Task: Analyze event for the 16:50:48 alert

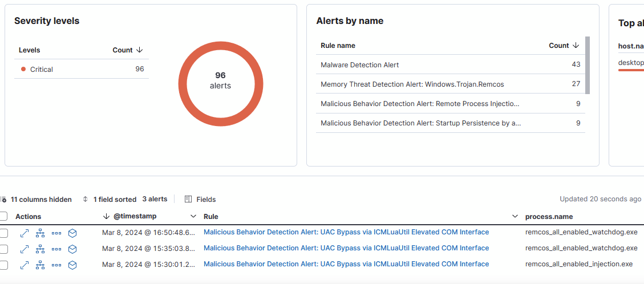Action: [x=40, y=233]
